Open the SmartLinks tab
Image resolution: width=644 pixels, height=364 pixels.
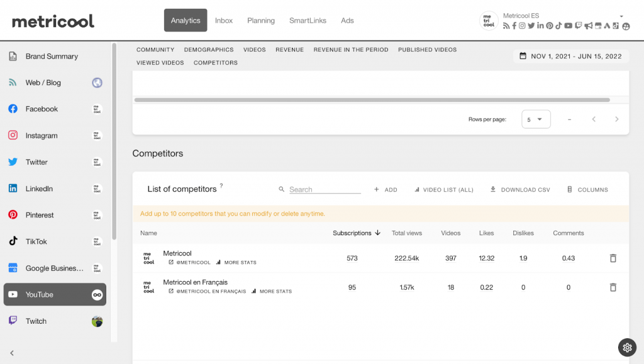click(308, 21)
